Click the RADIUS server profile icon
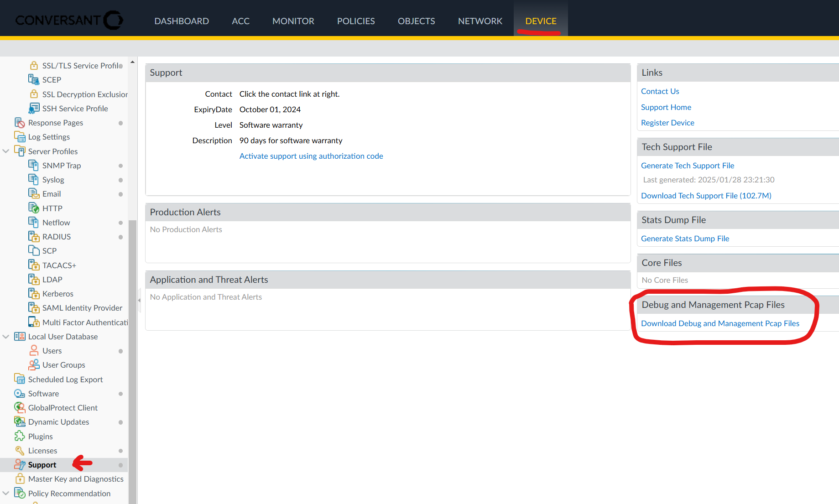The width and height of the screenshot is (839, 504). 33,236
